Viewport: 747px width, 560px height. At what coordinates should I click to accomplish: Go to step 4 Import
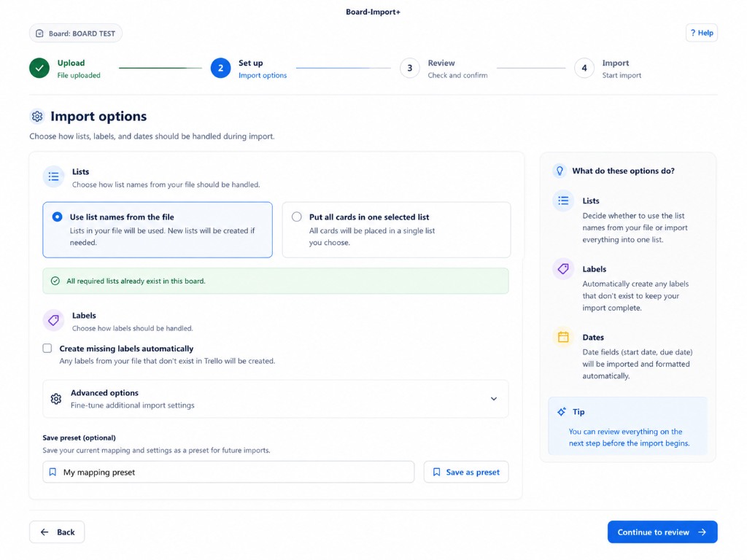point(584,68)
